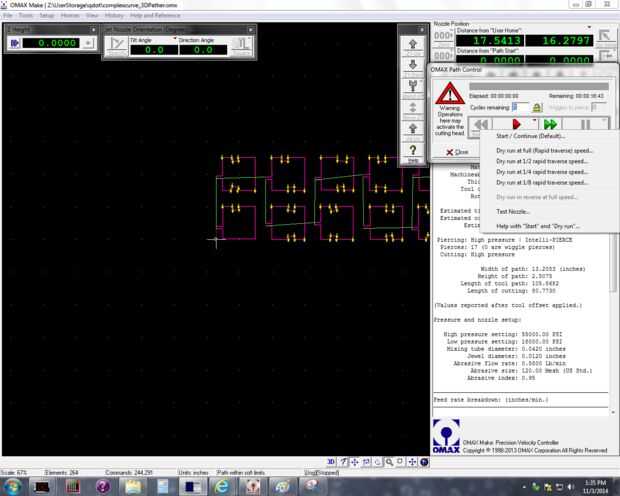Click the pause button in Path Control
The image size is (620, 496).
tap(585, 125)
